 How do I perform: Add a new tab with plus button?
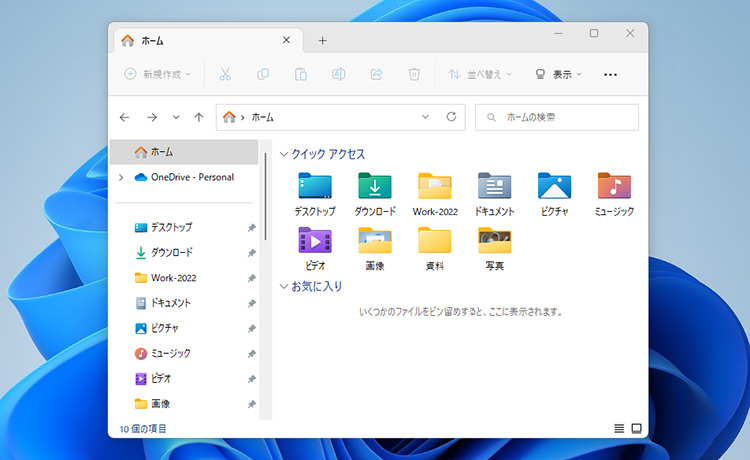[322, 41]
